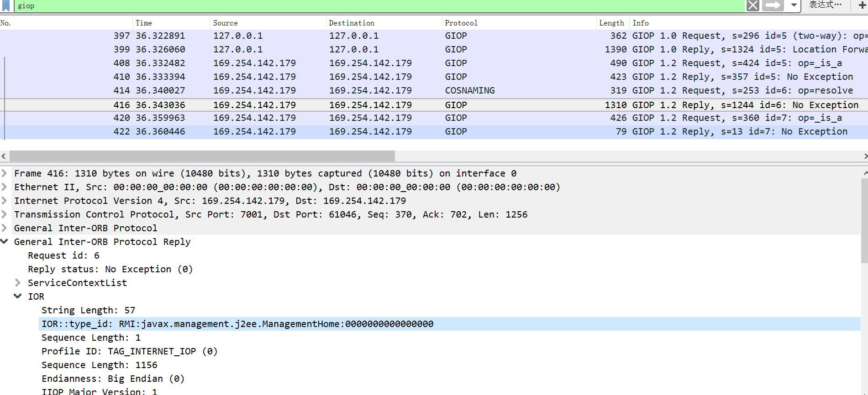Expand the General Inter-ORB Protocol node
Image resolution: width=868 pixels, height=395 pixels.
click(x=4, y=228)
